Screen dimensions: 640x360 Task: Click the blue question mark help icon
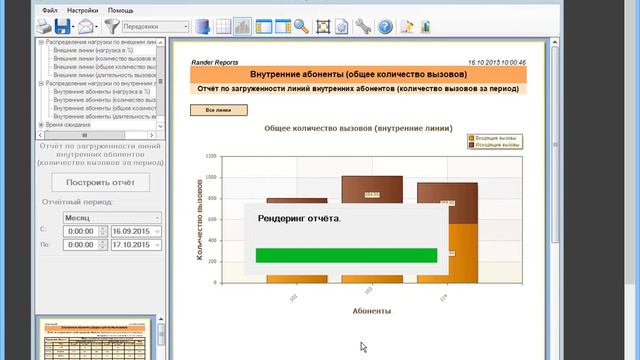385,27
